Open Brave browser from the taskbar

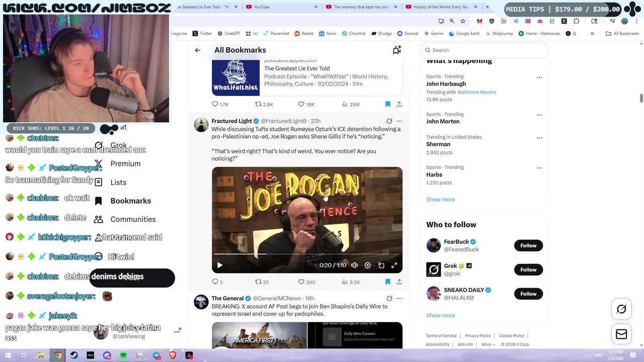point(173,355)
